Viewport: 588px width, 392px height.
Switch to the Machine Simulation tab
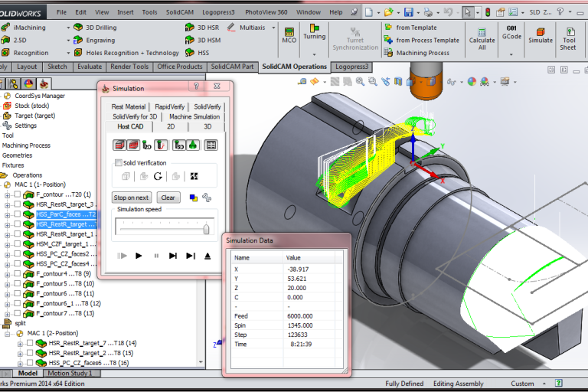pos(193,116)
